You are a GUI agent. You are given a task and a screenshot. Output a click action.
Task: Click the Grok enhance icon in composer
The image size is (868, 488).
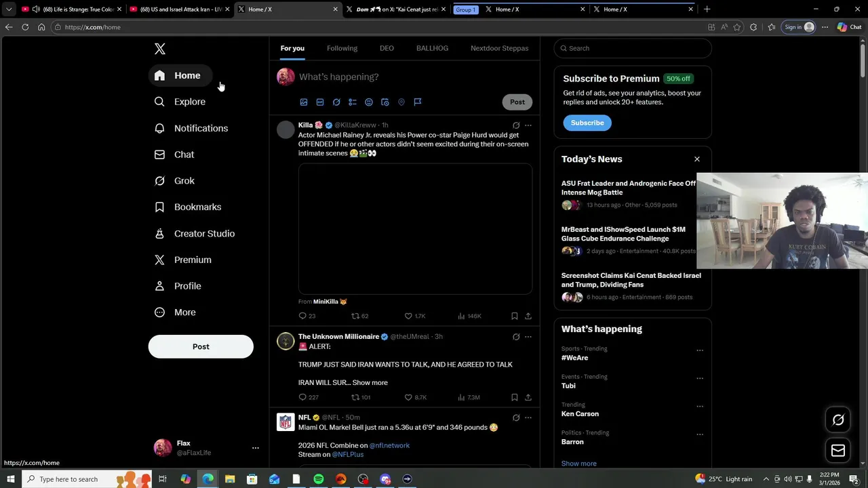tap(336, 102)
